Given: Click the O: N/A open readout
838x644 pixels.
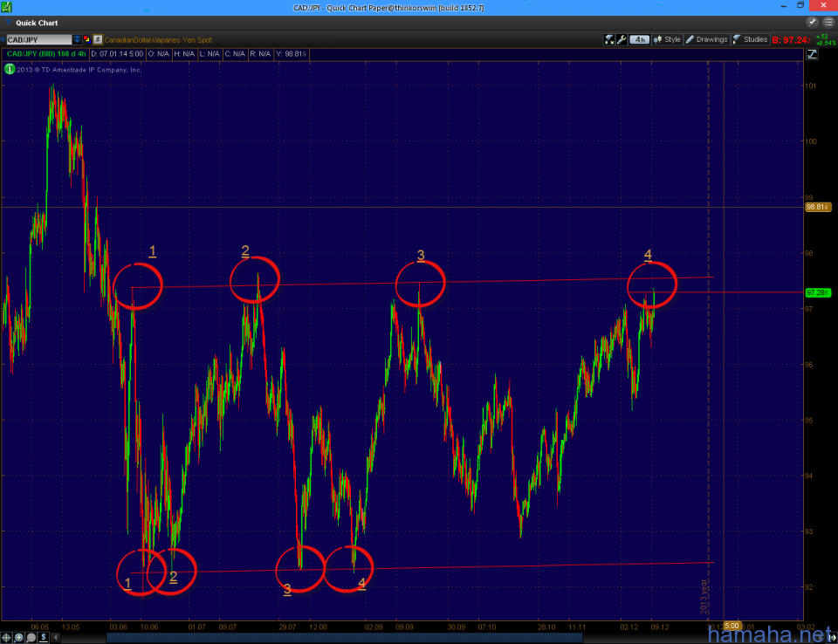Looking at the screenshot, I should [158, 54].
